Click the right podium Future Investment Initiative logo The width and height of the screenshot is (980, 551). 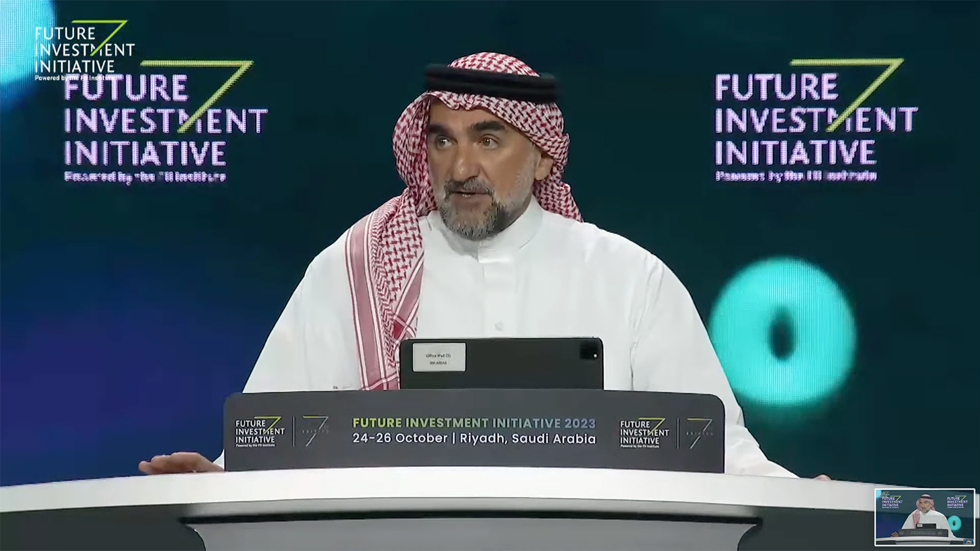[x=644, y=433]
